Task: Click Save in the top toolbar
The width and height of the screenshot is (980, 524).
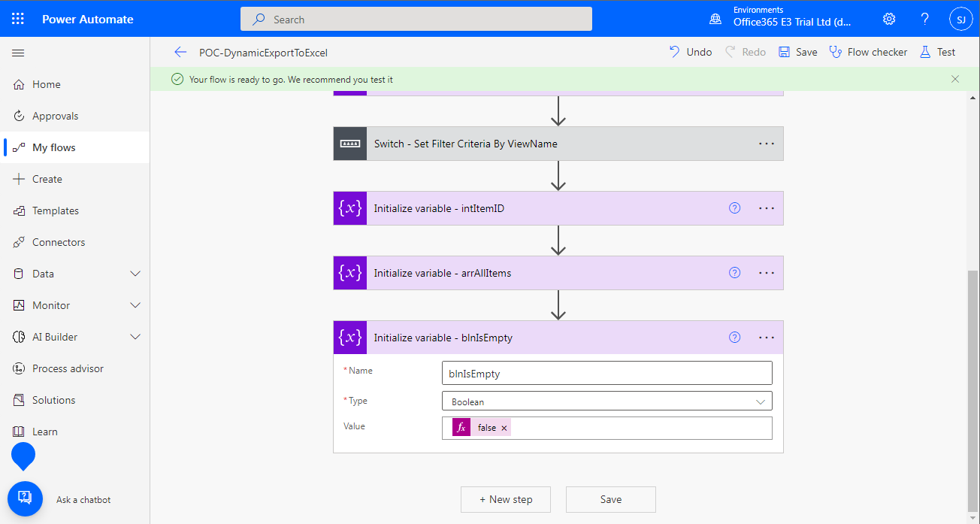Action: point(797,52)
